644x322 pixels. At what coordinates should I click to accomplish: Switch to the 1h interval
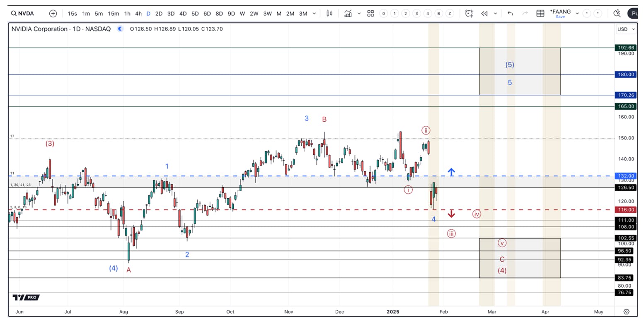point(127,14)
